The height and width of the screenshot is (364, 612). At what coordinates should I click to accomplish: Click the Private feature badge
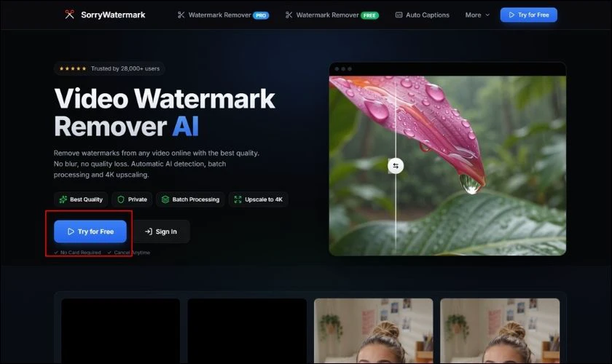pyautogui.click(x=132, y=199)
